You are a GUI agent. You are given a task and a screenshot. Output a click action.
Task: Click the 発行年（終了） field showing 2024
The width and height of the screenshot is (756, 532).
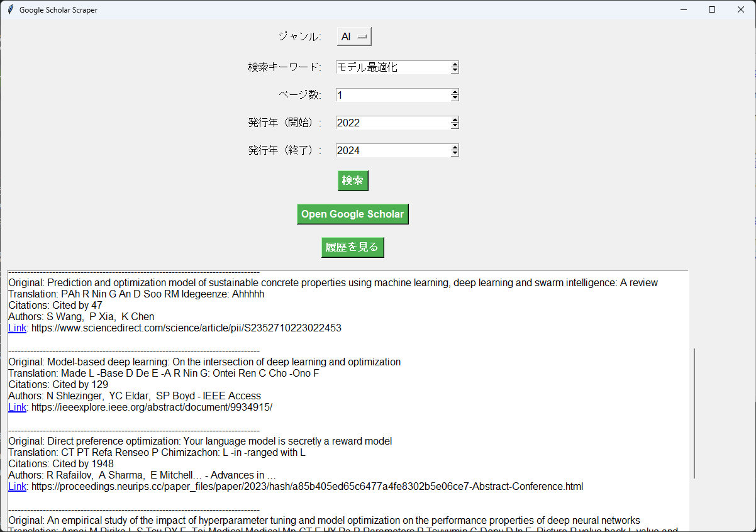393,150
